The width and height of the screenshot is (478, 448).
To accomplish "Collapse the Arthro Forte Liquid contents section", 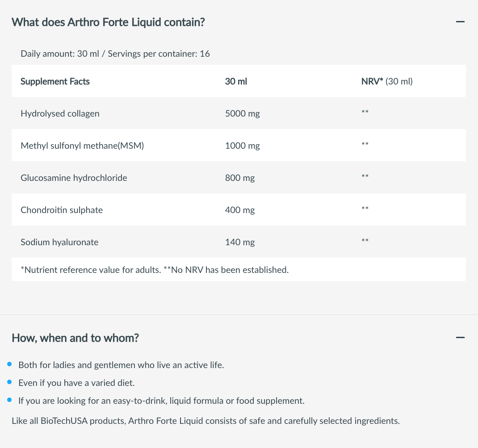I will click(x=460, y=21).
